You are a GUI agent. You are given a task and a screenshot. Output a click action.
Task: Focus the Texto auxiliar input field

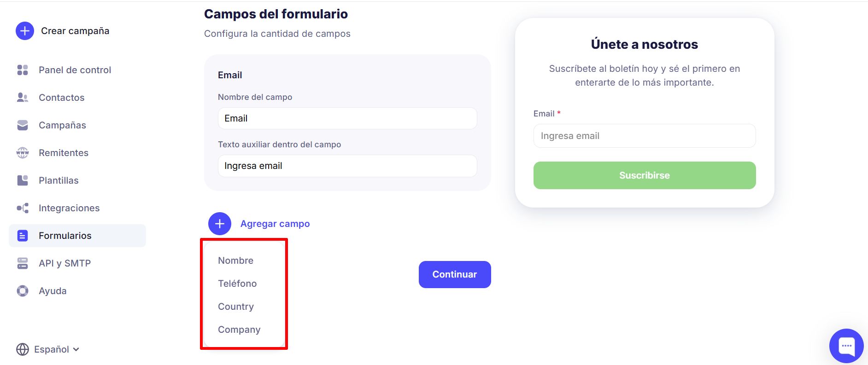click(347, 166)
